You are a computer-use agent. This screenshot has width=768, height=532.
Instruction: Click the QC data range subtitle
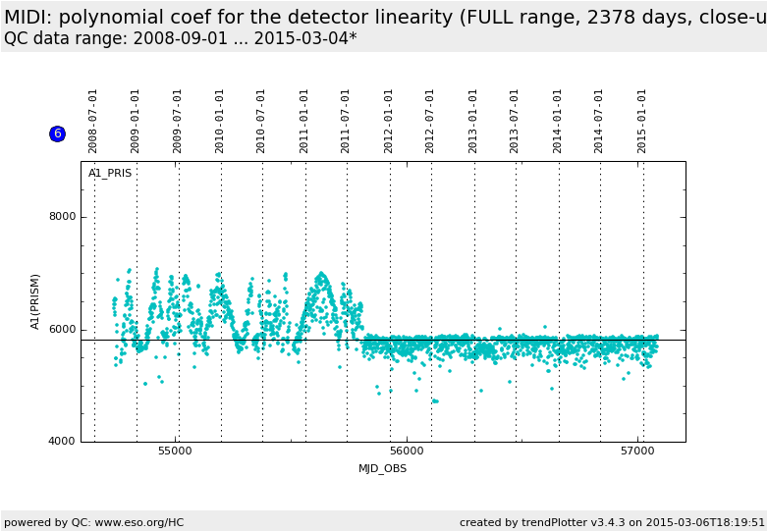(181, 38)
